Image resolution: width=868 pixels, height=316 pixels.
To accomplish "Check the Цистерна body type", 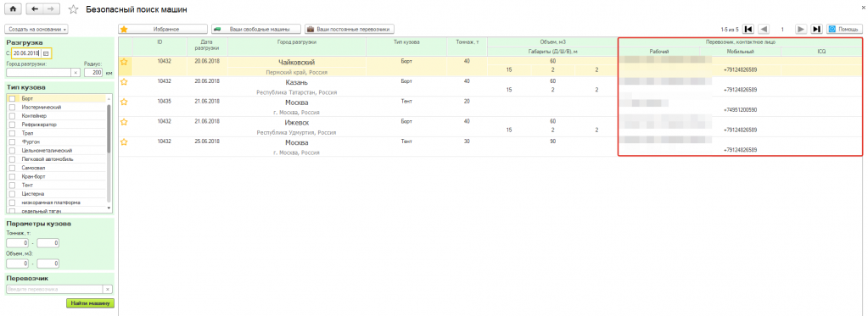I will pyautogui.click(x=12, y=194).
